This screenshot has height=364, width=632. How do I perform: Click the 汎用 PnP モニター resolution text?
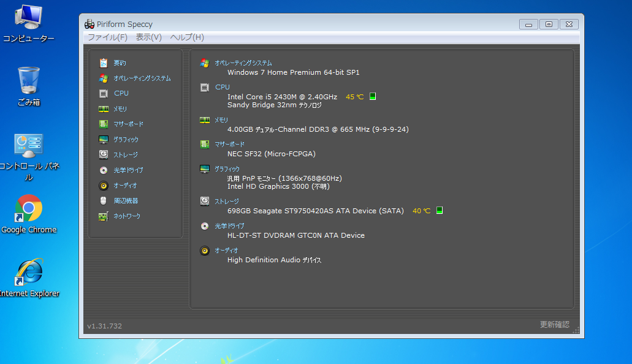tap(284, 178)
